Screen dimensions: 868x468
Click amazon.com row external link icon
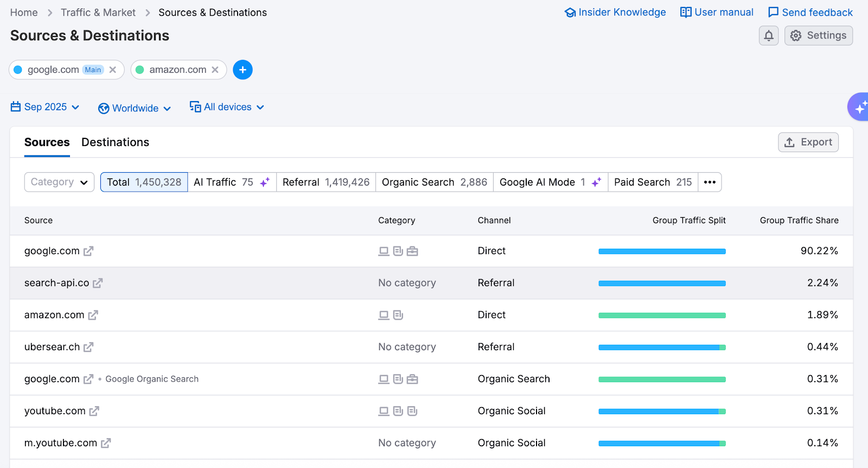pyautogui.click(x=93, y=315)
